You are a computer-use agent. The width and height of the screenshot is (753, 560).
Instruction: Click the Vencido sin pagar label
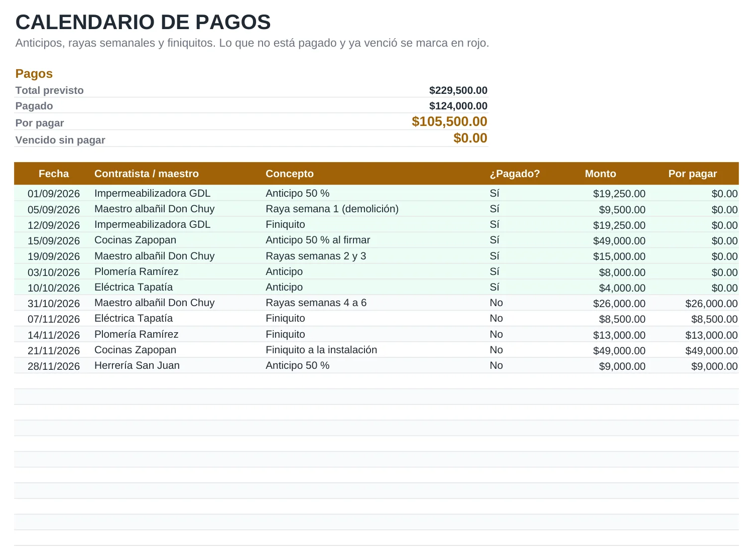60,140
